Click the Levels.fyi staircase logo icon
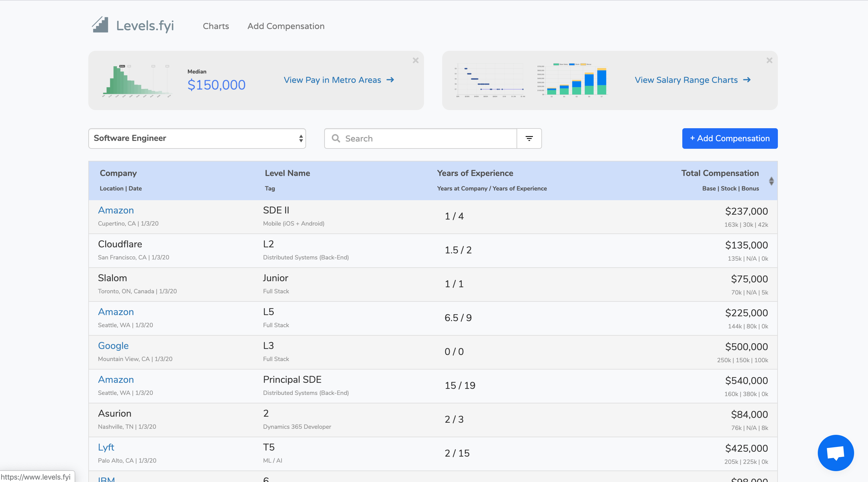868x482 pixels. coord(100,25)
